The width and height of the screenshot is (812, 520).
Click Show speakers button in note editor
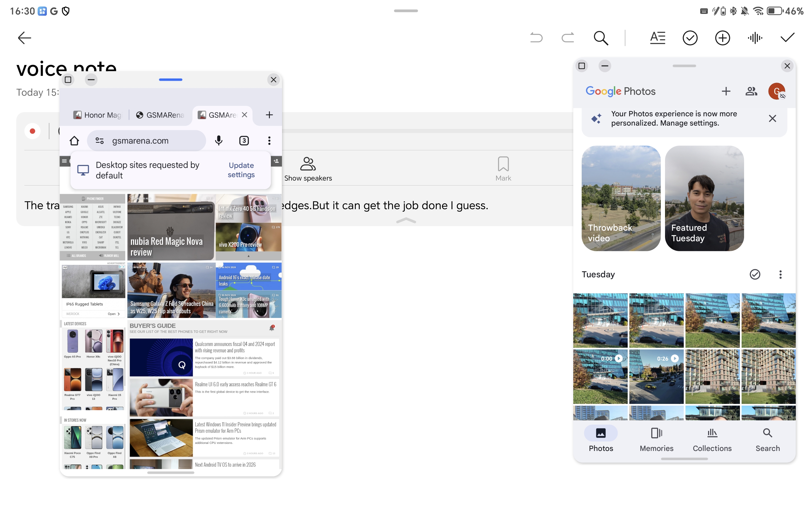click(308, 168)
